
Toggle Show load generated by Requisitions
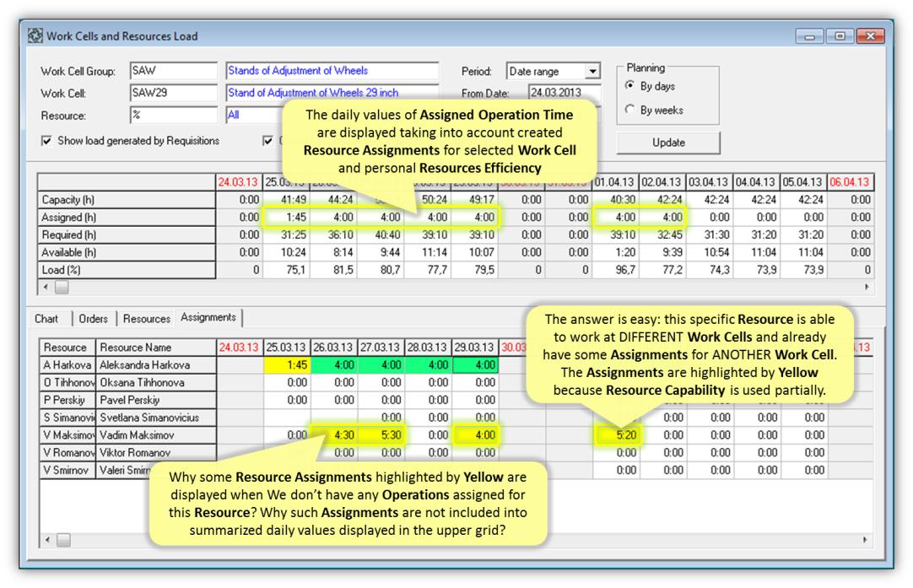pos(46,141)
